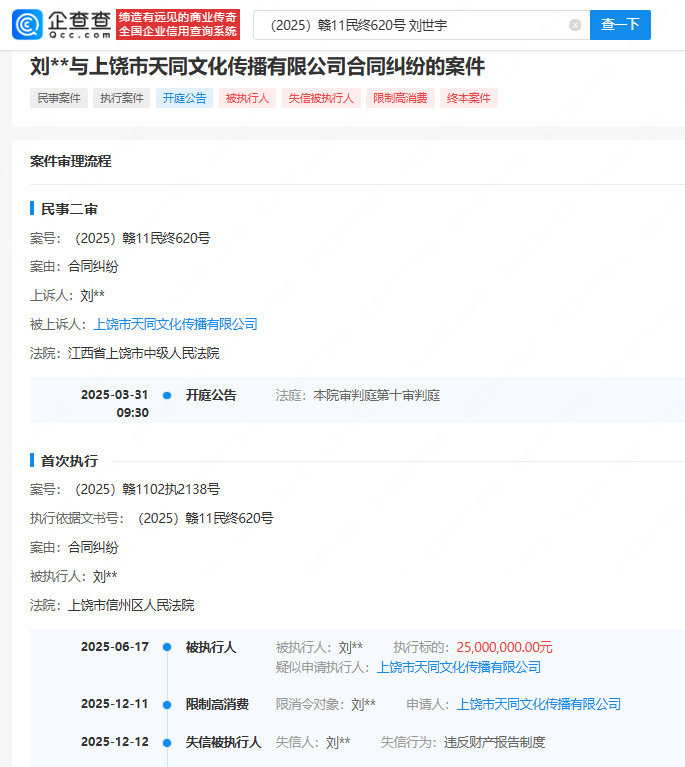
Task: Click the red slogan banner beside the logo
Action: click(x=178, y=24)
